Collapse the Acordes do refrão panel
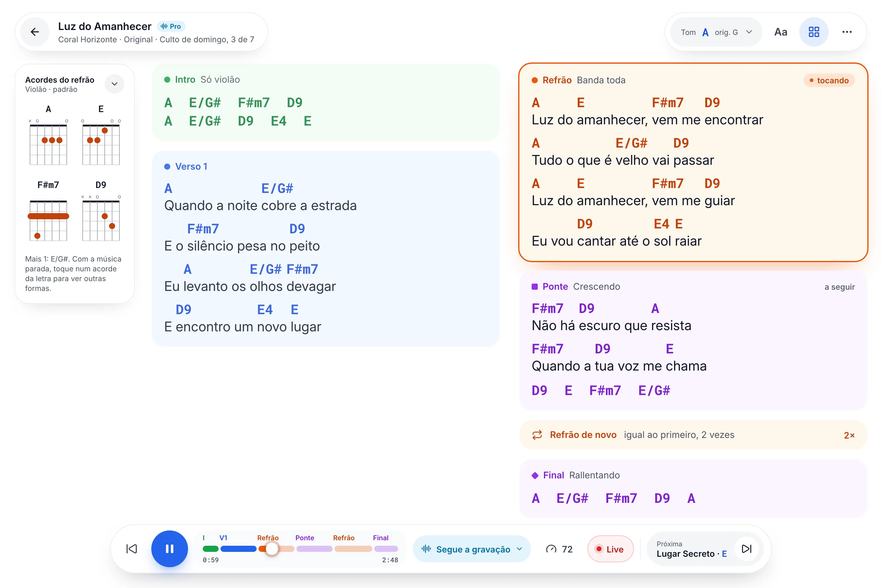This screenshot has width=882, height=588. pyautogui.click(x=115, y=84)
